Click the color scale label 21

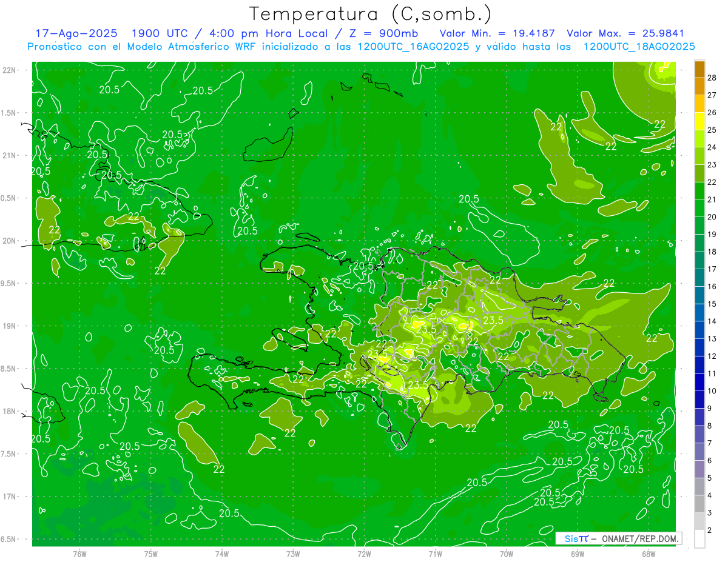(712, 199)
